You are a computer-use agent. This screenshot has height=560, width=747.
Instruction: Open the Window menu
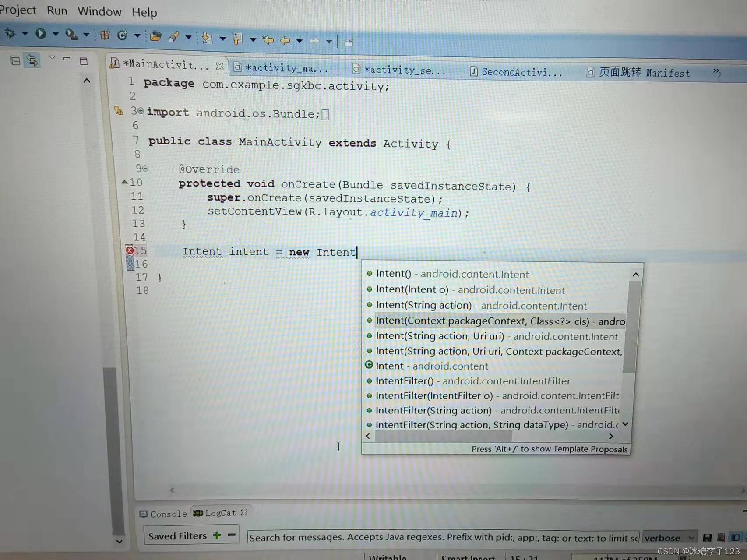[99, 11]
